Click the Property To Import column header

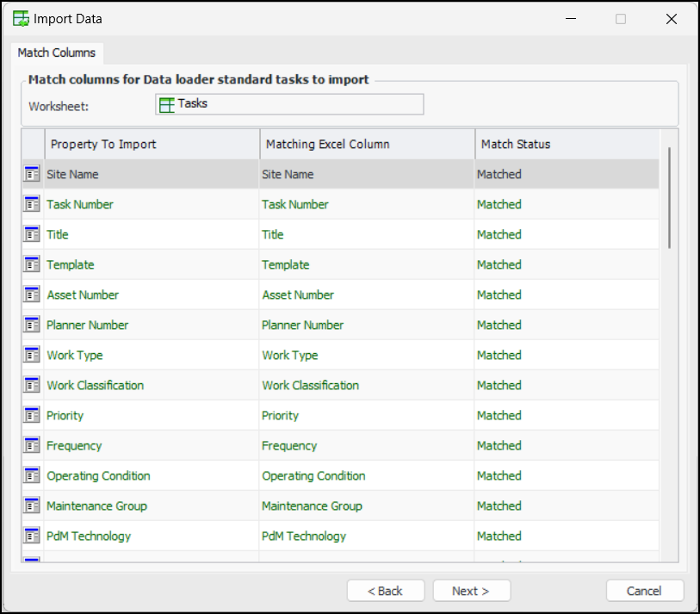152,144
